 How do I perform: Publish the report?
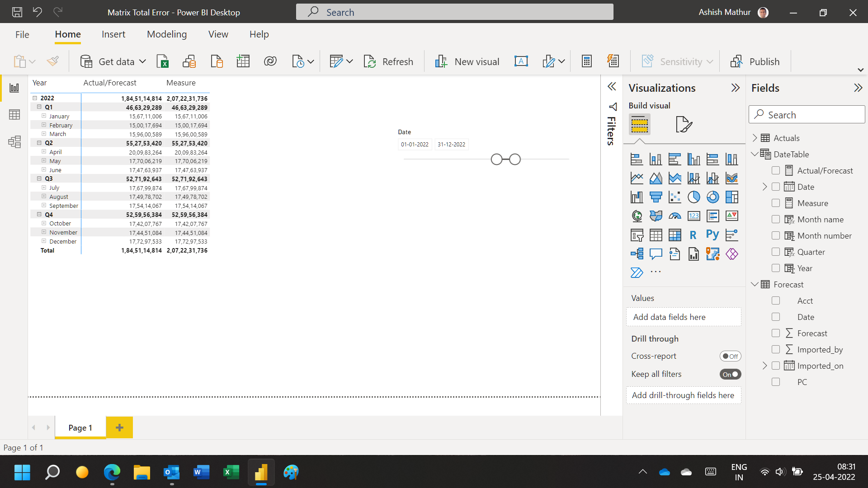(755, 61)
